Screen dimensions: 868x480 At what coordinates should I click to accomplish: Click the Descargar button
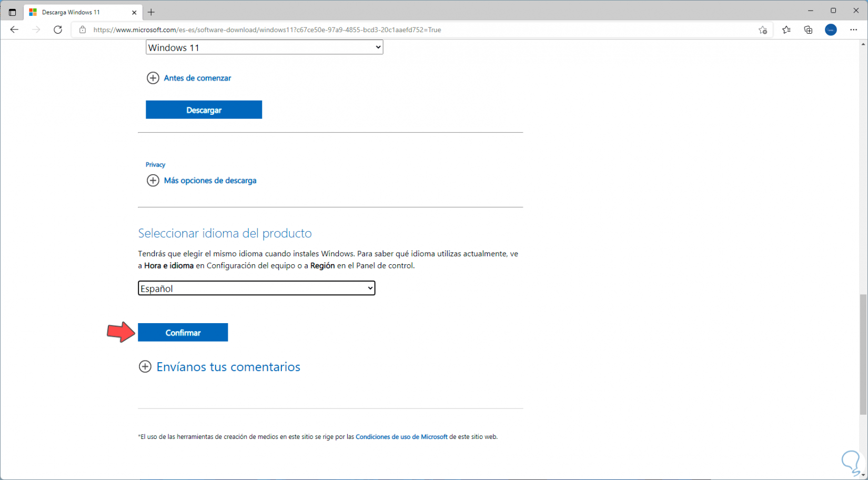click(204, 110)
